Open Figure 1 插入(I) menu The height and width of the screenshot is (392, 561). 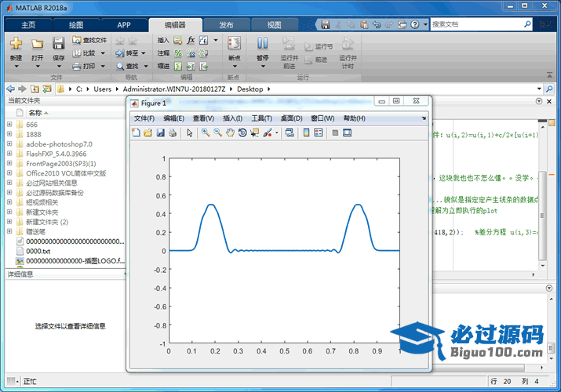click(232, 118)
